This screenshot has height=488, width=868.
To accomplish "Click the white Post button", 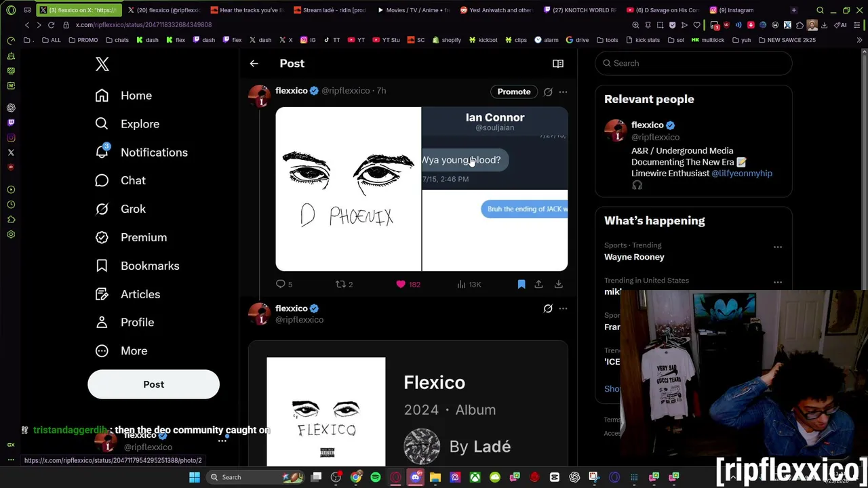I will point(153,384).
